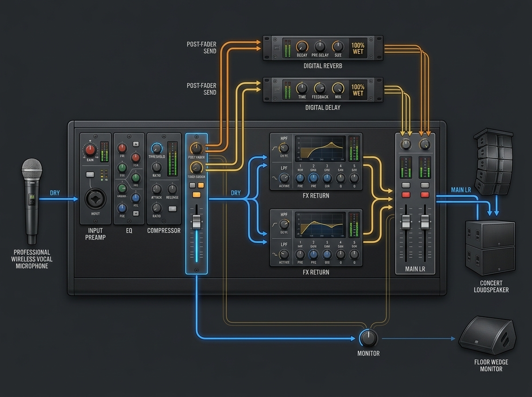Image resolution: width=532 pixels, height=397 pixels.
Task: Click the left fader on Main LR
Action: point(406,221)
